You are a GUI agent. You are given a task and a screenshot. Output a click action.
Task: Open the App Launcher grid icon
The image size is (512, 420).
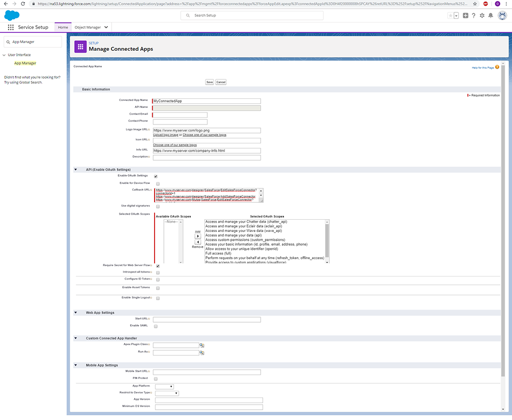point(11,28)
